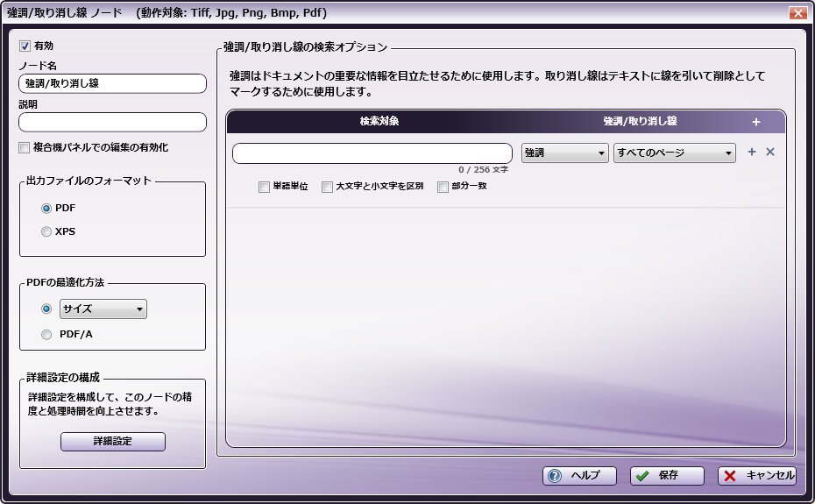The width and height of the screenshot is (815, 504).
Task: Click the plus icon in the table header
Action: coord(755,122)
